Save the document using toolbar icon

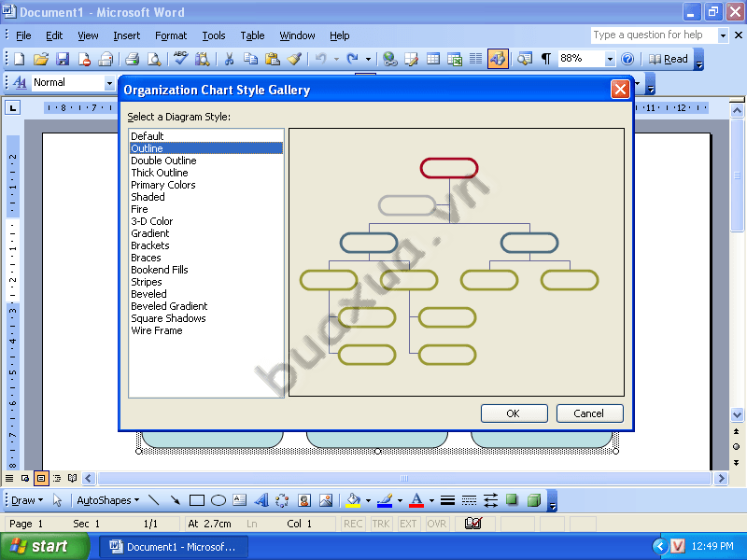coord(63,59)
